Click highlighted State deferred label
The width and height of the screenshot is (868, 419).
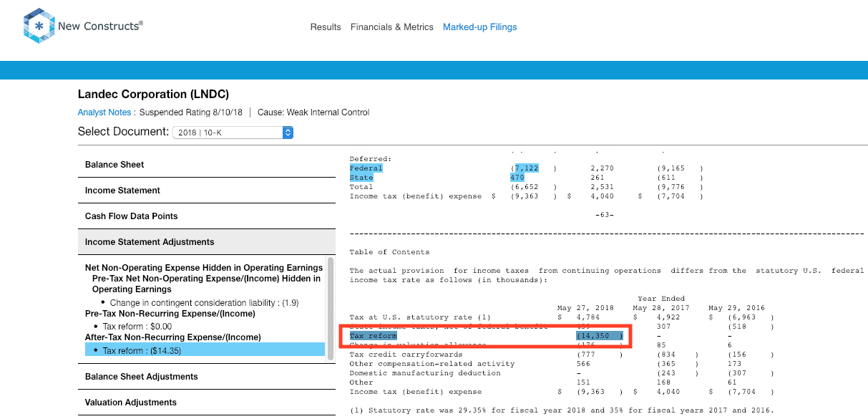(361, 178)
